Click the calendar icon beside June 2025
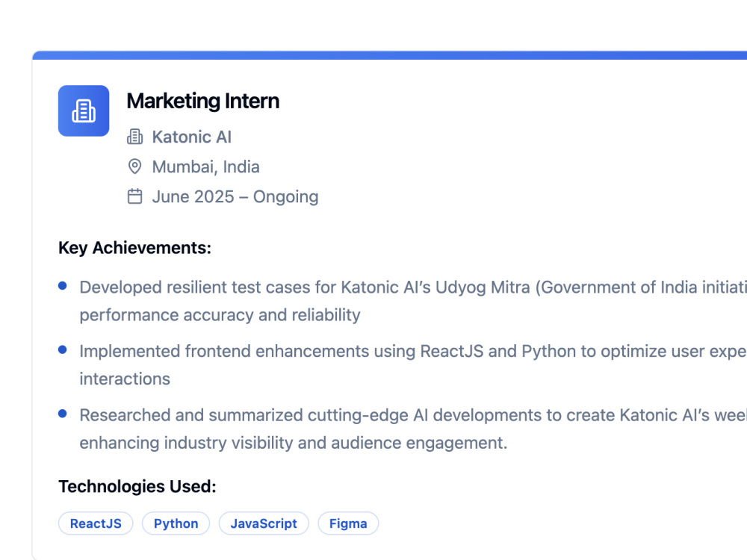This screenshot has width=747, height=560. pyautogui.click(x=134, y=196)
